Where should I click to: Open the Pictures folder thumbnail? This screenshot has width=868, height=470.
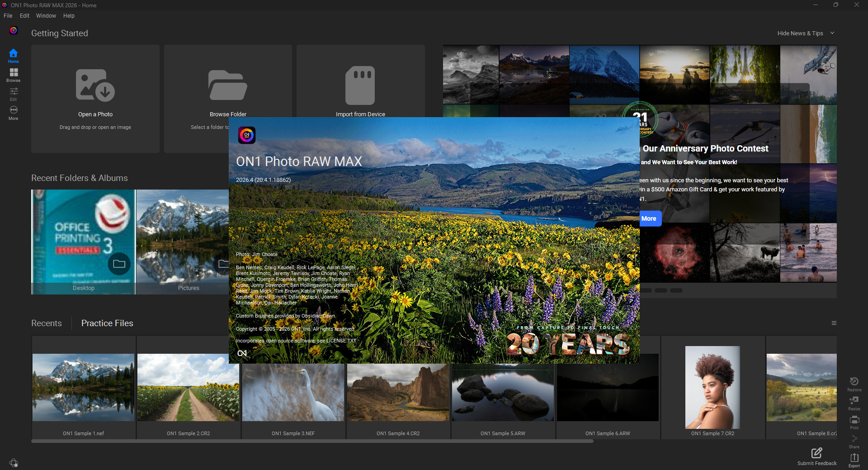(x=183, y=242)
